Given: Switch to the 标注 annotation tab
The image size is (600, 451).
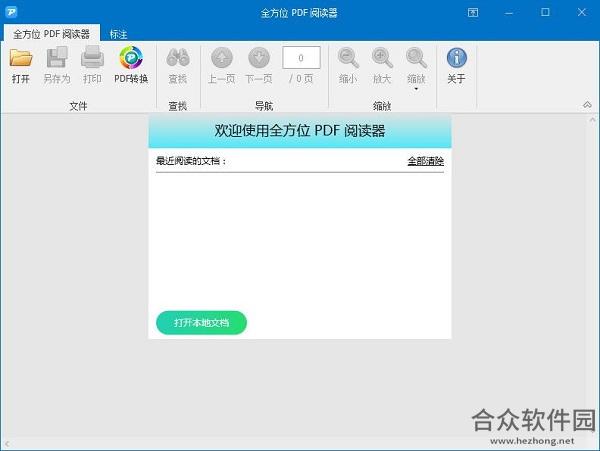Looking at the screenshot, I should point(118,34).
